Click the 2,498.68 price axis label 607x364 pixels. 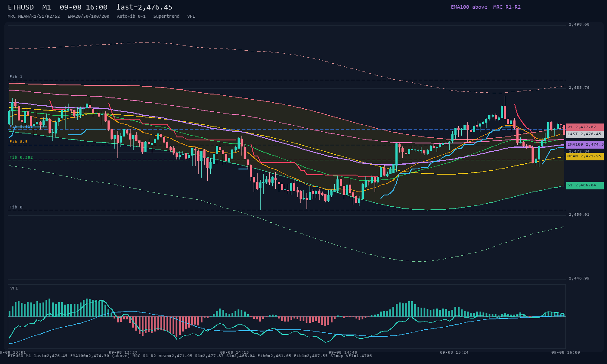pos(579,24)
